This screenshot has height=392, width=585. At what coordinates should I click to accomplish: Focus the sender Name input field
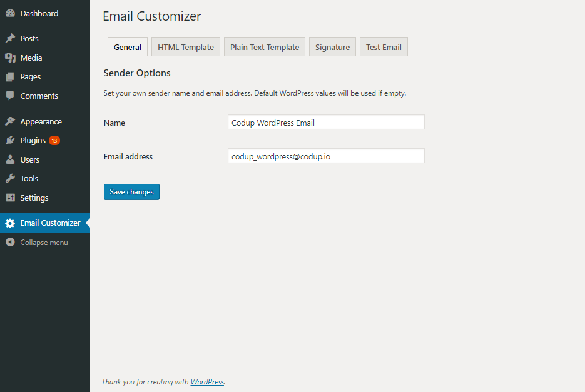click(x=326, y=123)
